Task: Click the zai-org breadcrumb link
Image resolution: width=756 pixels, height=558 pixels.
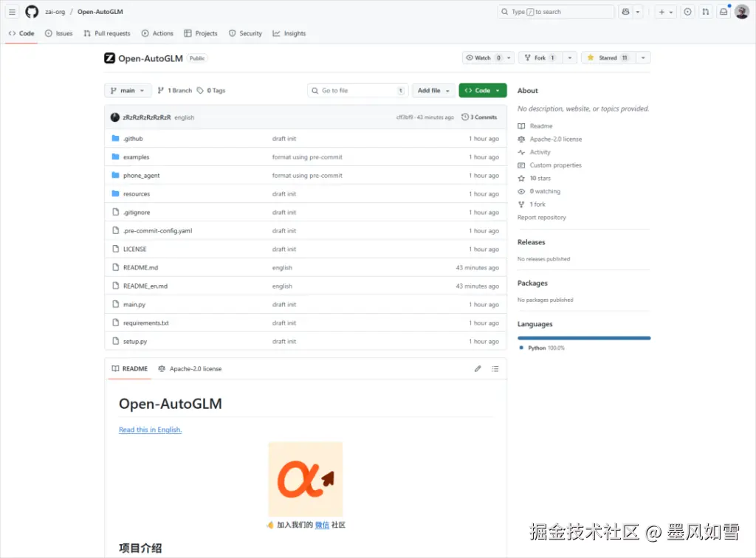Action: point(55,12)
